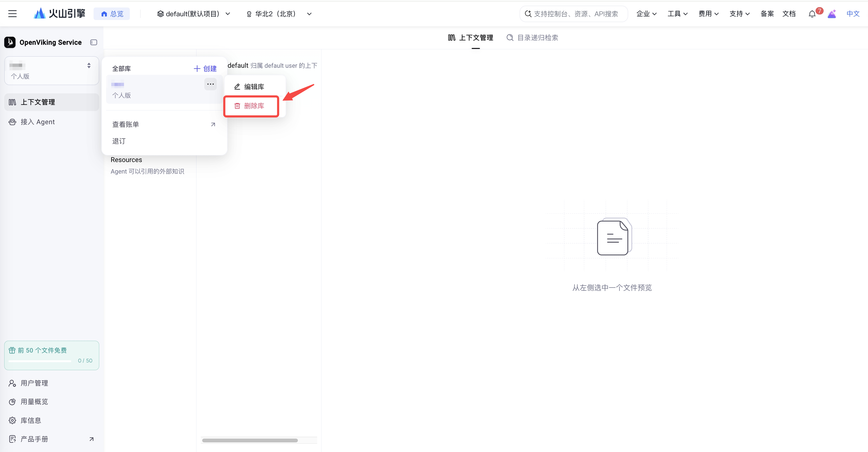The image size is (868, 452).
Task: Collapse the sidebar panel toggle icon
Action: click(x=94, y=42)
